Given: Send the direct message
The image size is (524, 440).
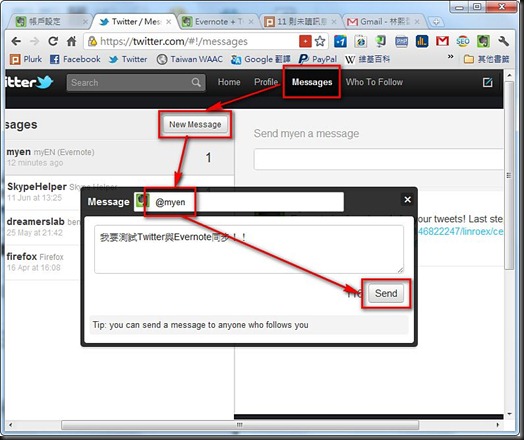Looking at the screenshot, I should coord(386,293).
